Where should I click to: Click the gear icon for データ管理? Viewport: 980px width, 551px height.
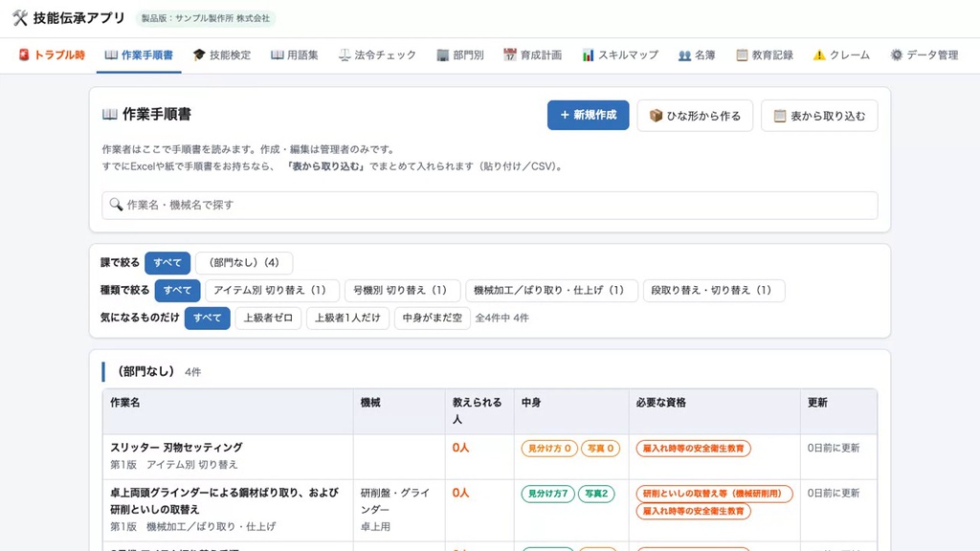(x=896, y=55)
